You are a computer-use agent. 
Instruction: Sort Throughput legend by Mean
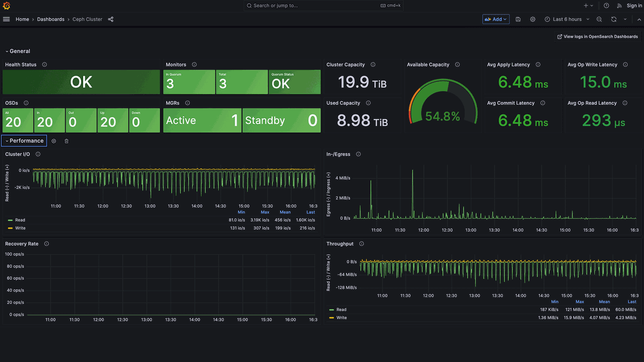(604, 302)
